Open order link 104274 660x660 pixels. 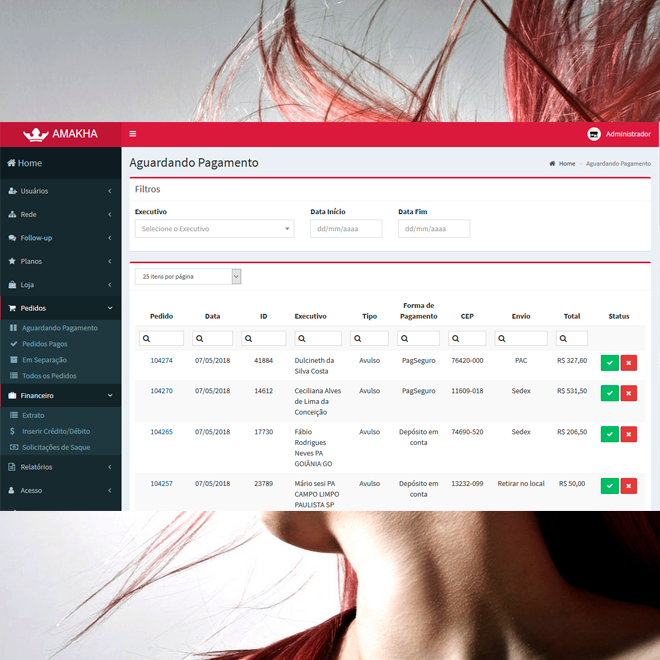pos(161,360)
